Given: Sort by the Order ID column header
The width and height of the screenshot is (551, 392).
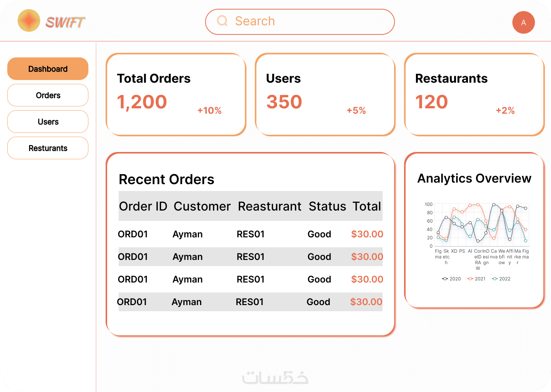Looking at the screenshot, I should tap(143, 206).
